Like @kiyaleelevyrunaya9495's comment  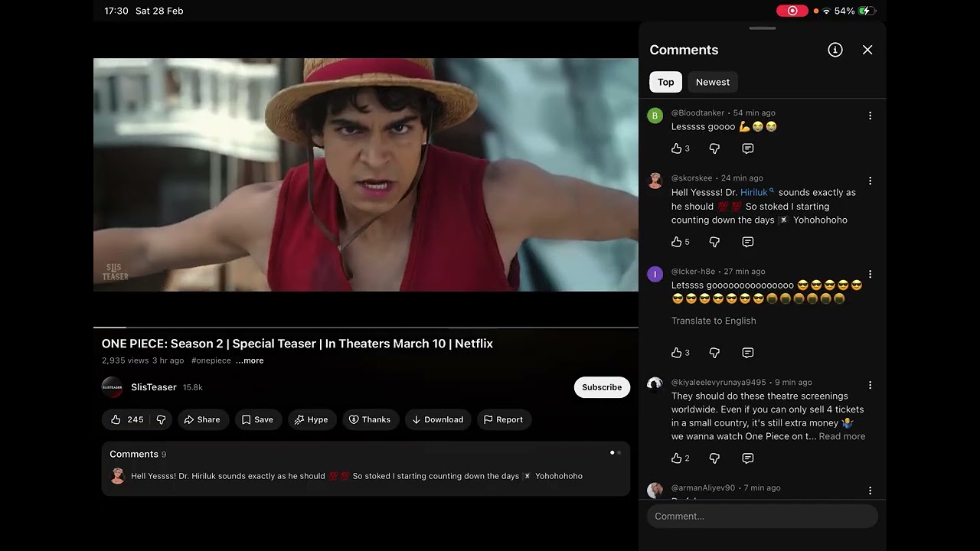(x=676, y=458)
